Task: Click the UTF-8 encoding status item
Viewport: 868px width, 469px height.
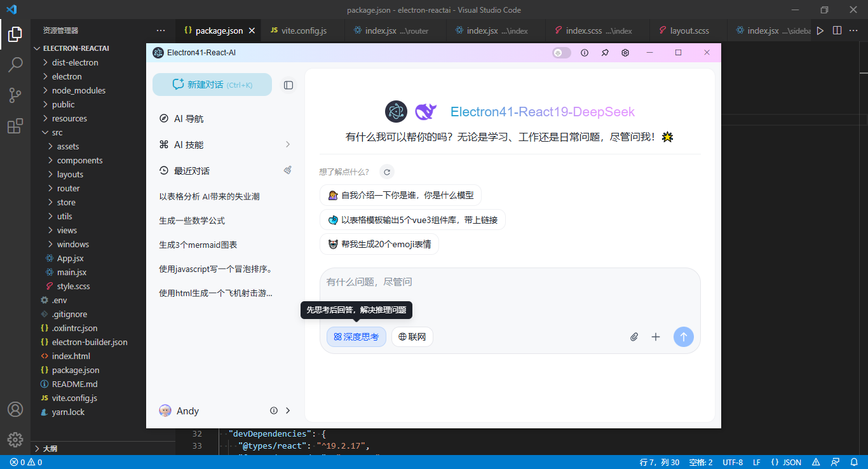Action: [733, 462]
